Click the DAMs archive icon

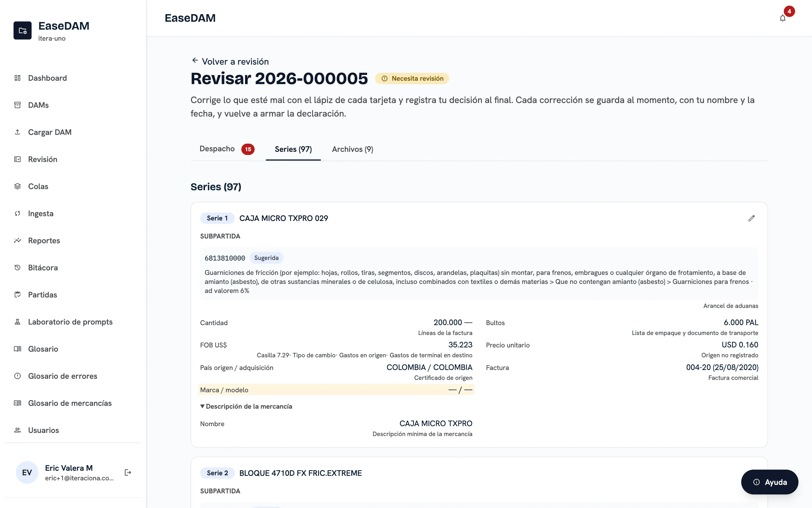point(17,105)
